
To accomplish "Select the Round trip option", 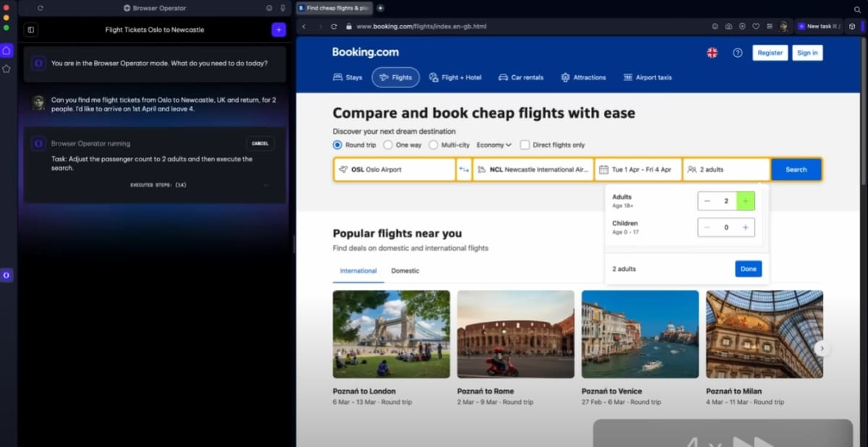I will (336, 145).
